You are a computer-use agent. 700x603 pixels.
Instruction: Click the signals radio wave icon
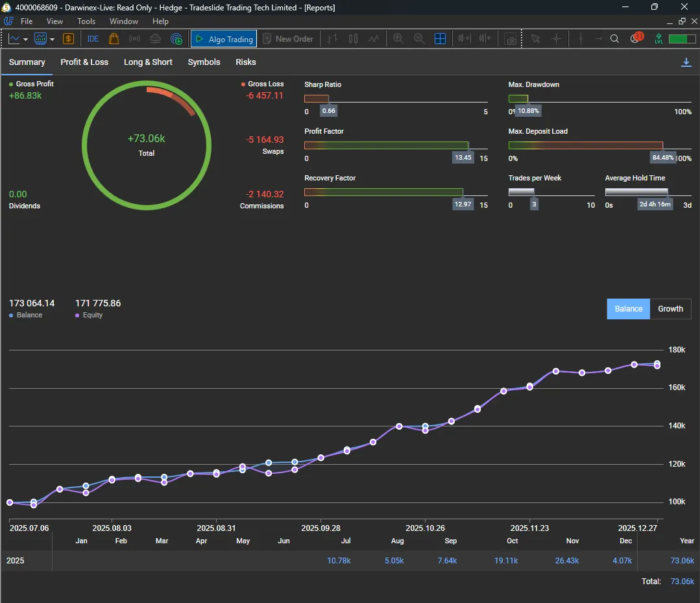coord(135,39)
